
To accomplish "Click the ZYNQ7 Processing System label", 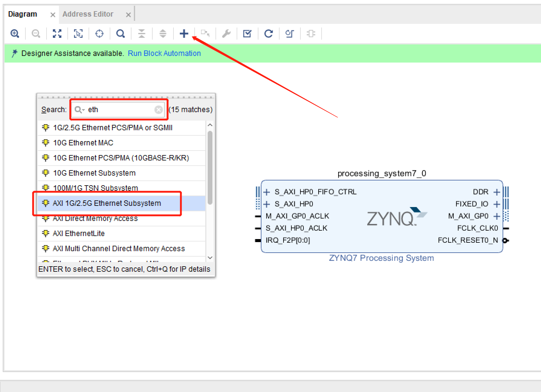I will coord(381,258).
